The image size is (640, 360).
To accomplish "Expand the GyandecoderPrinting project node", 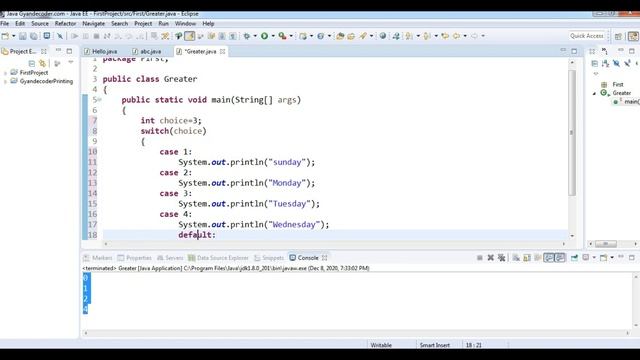I will [x=5, y=81].
